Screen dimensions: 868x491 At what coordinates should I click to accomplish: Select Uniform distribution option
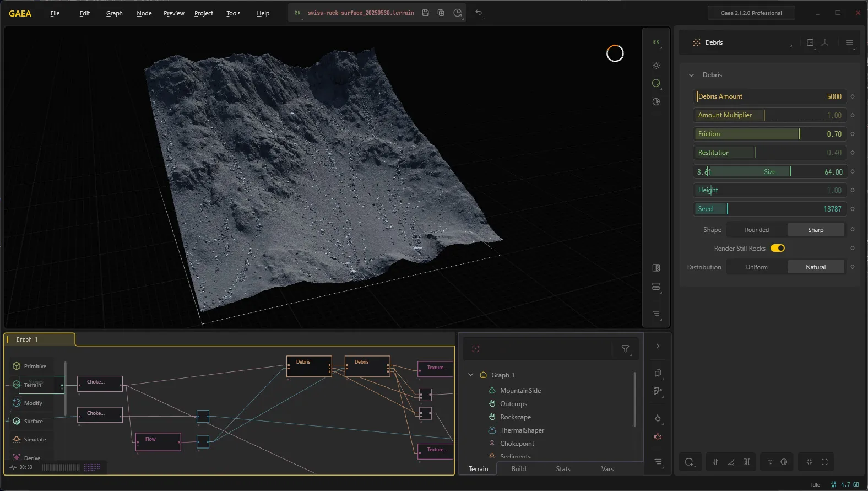pos(757,267)
